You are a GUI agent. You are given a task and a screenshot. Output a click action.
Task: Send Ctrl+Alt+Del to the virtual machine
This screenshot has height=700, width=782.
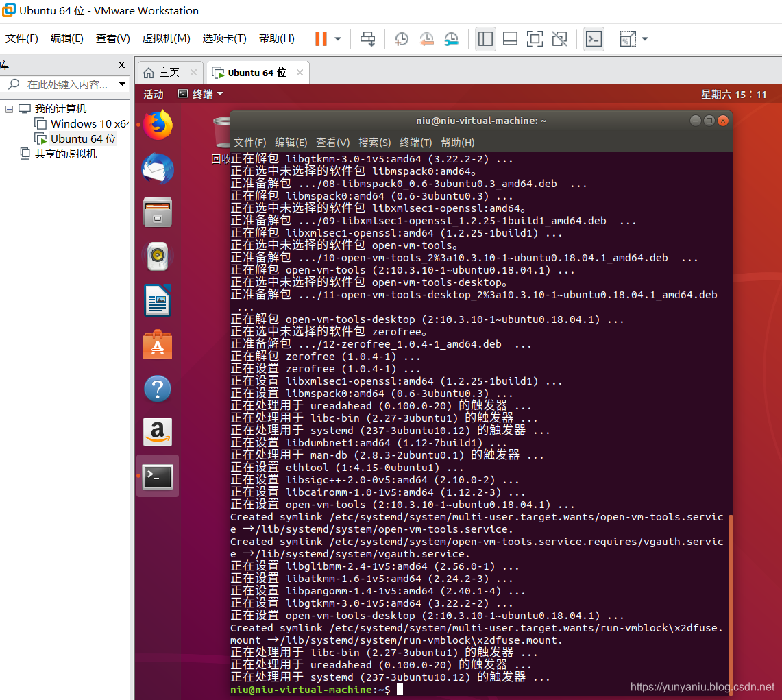[368, 39]
